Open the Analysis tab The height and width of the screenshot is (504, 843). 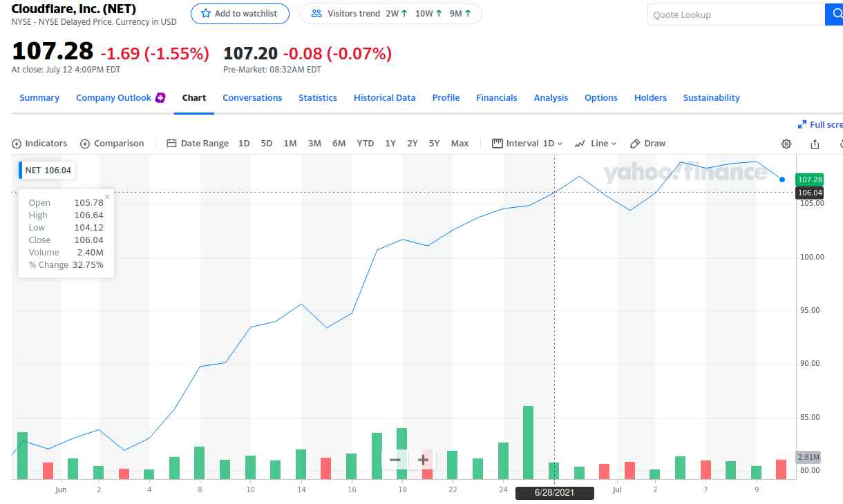coord(551,98)
